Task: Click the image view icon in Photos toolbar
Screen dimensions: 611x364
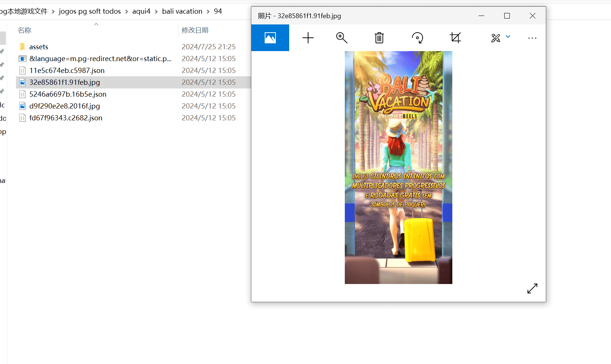Action: tap(270, 38)
